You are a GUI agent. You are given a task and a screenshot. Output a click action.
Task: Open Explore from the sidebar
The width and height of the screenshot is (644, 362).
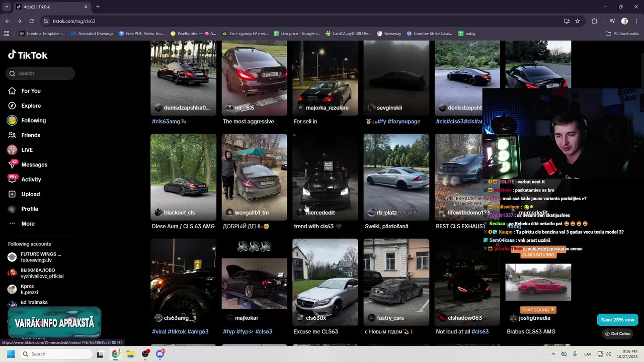(x=31, y=106)
